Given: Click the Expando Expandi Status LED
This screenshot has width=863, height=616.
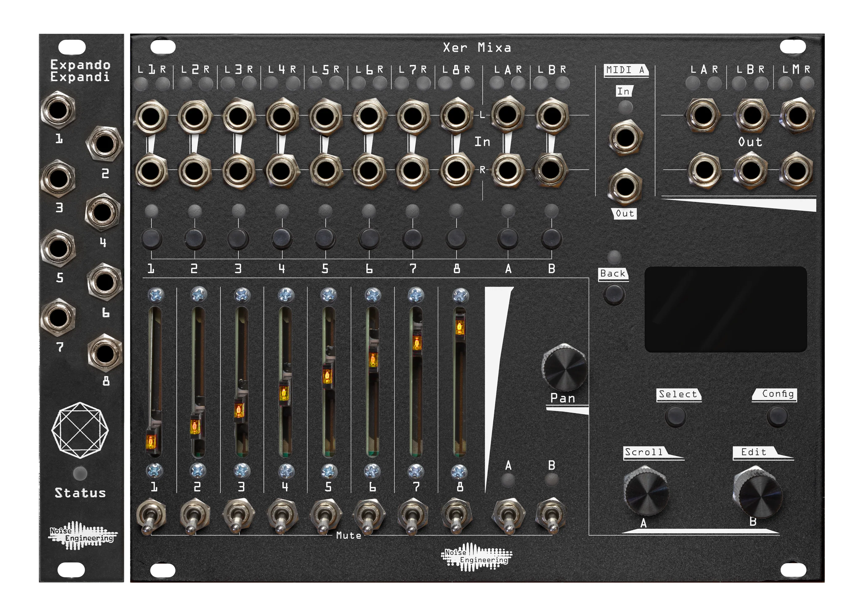Looking at the screenshot, I should (x=80, y=473).
